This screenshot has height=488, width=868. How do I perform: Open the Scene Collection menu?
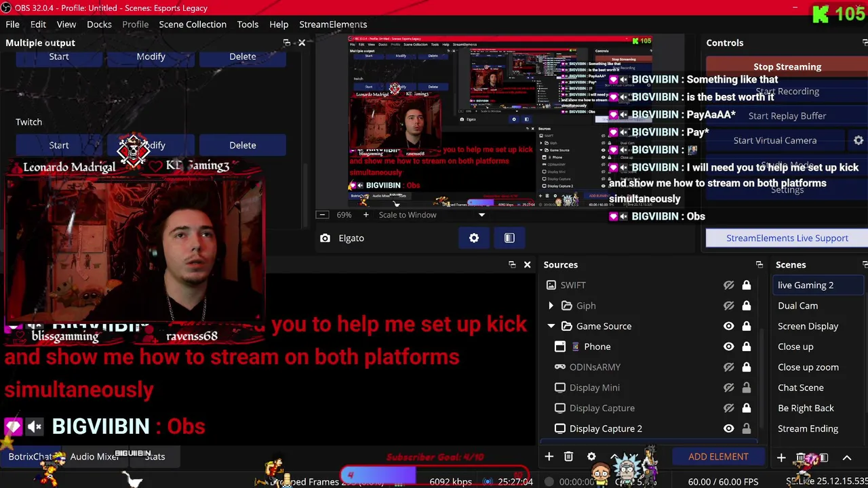tap(193, 24)
